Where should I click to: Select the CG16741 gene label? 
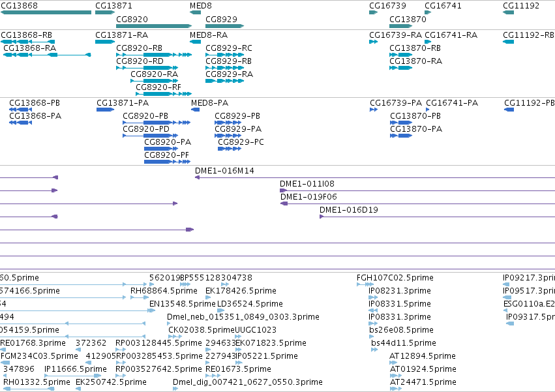(x=443, y=6)
